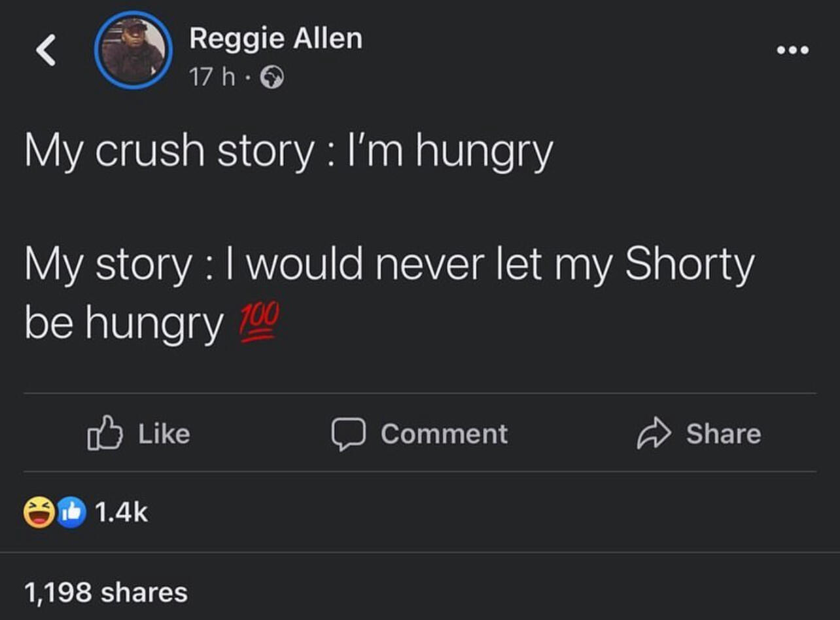
Task: View the 1,198 shares list
Action: (106, 593)
